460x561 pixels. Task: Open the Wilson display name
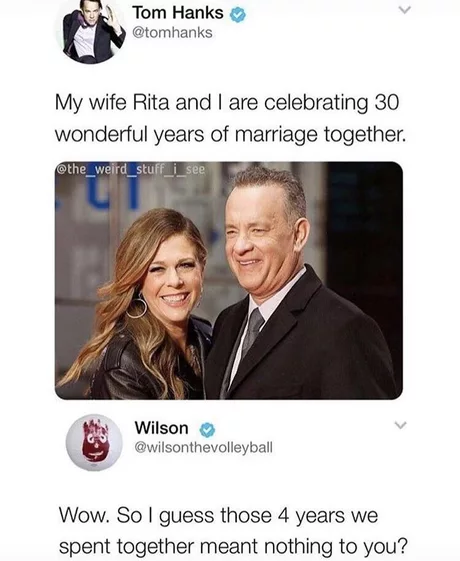[x=161, y=428]
